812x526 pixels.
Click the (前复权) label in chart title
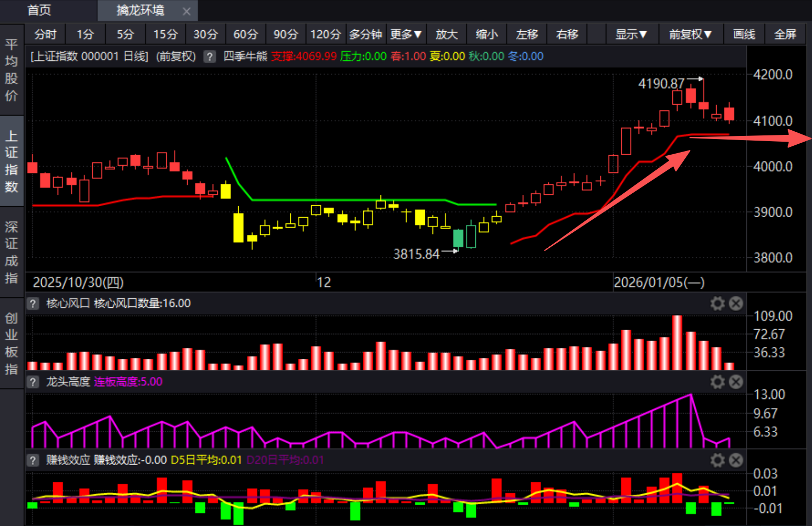coord(176,56)
